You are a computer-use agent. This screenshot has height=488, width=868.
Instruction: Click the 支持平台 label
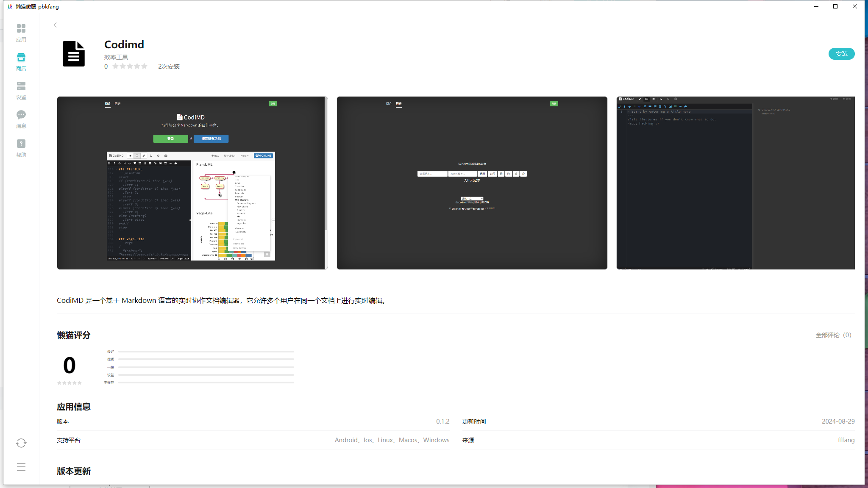coord(69,440)
